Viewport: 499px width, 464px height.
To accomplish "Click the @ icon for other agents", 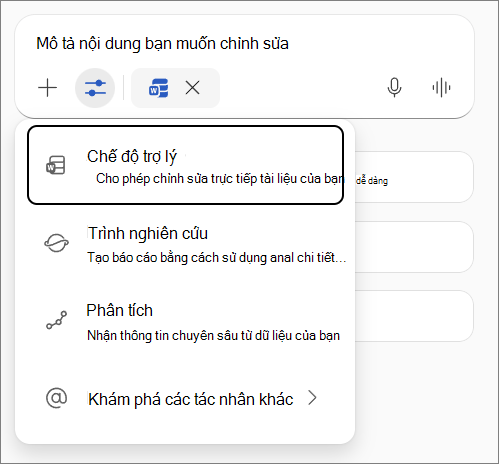I will 56,398.
